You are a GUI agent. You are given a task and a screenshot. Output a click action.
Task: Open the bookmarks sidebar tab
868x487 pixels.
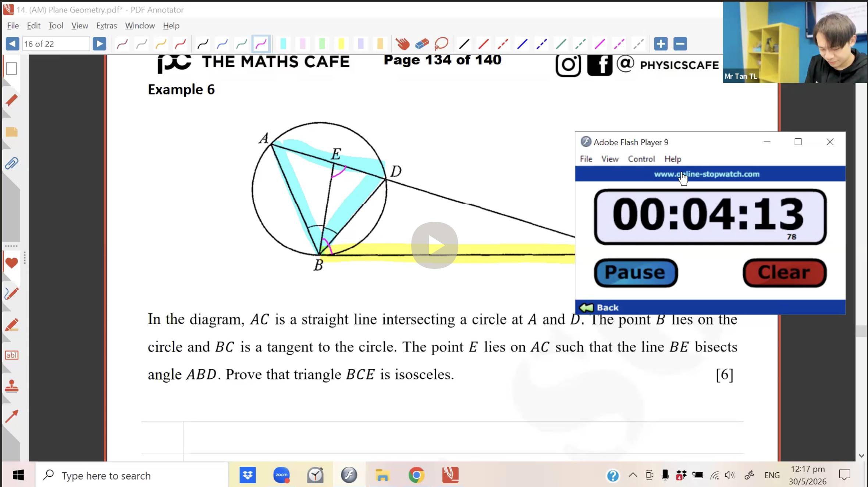pos(11,100)
